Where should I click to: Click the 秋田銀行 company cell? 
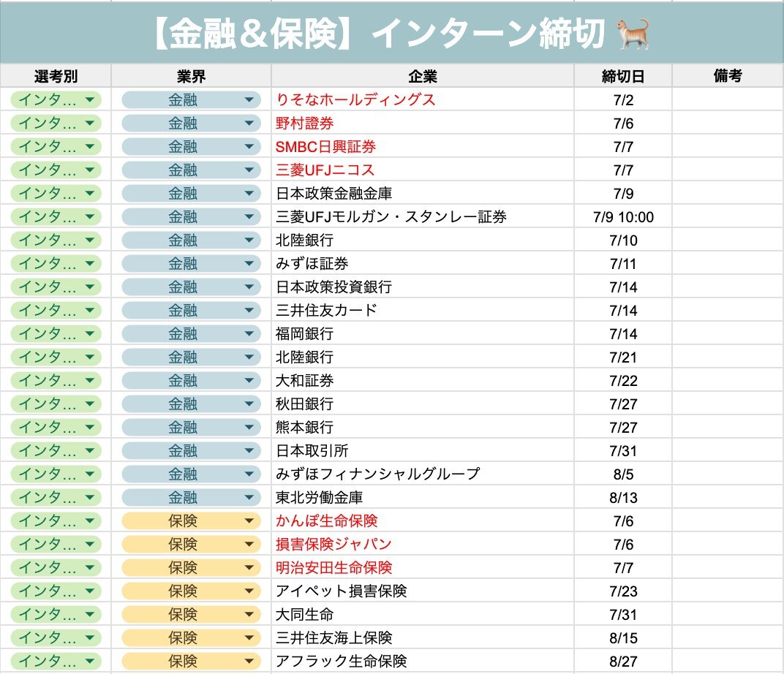[x=423, y=404]
